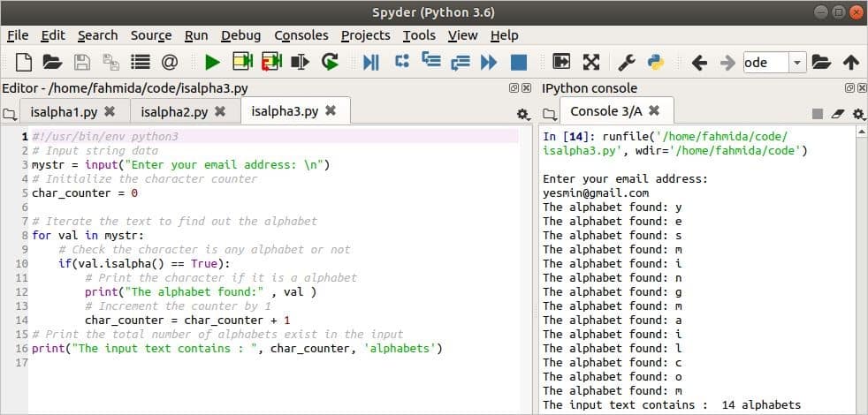Viewport: 868px width, 415px height.
Task: Toggle fullscreen mode with the crossed-arrows icon
Action: click(x=591, y=62)
